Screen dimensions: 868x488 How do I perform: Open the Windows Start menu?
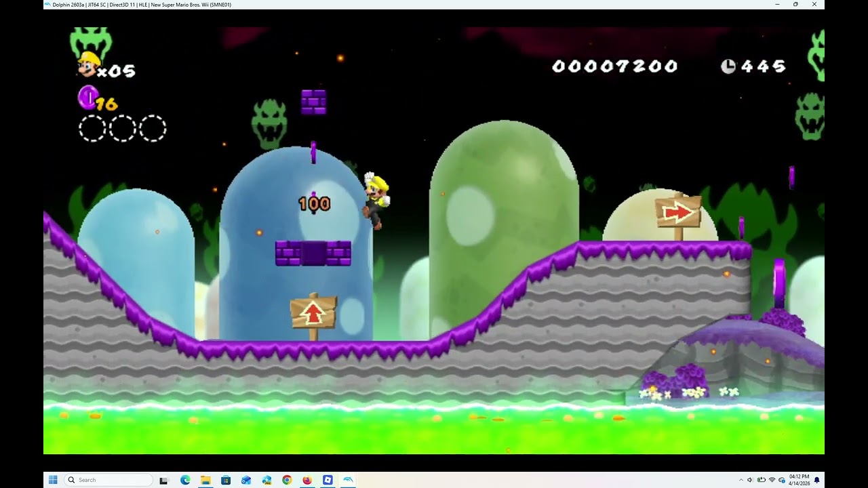coord(53,480)
